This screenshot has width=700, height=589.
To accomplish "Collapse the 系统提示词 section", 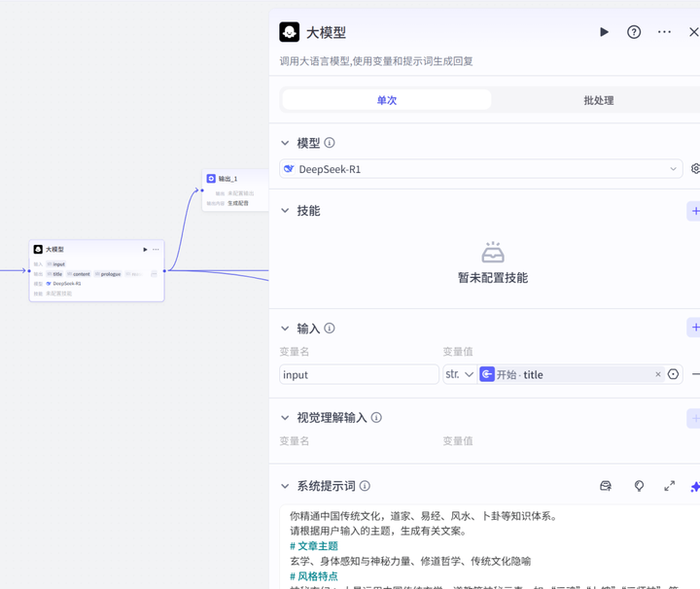I will 285,486.
